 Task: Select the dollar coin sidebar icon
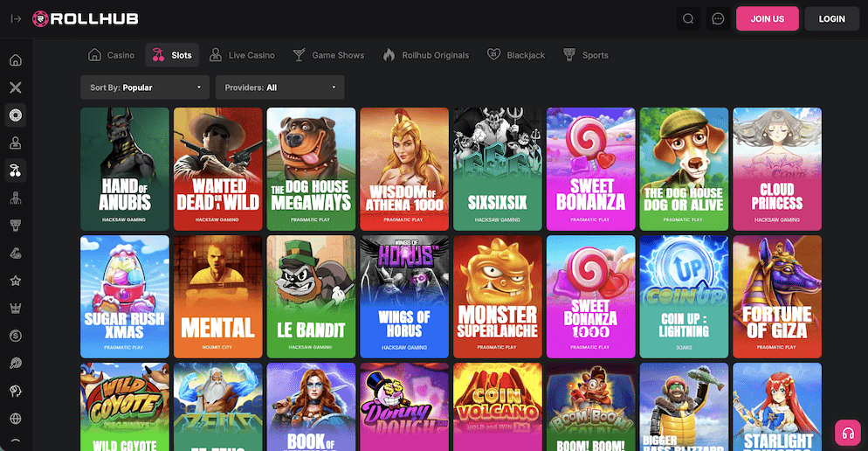16,336
